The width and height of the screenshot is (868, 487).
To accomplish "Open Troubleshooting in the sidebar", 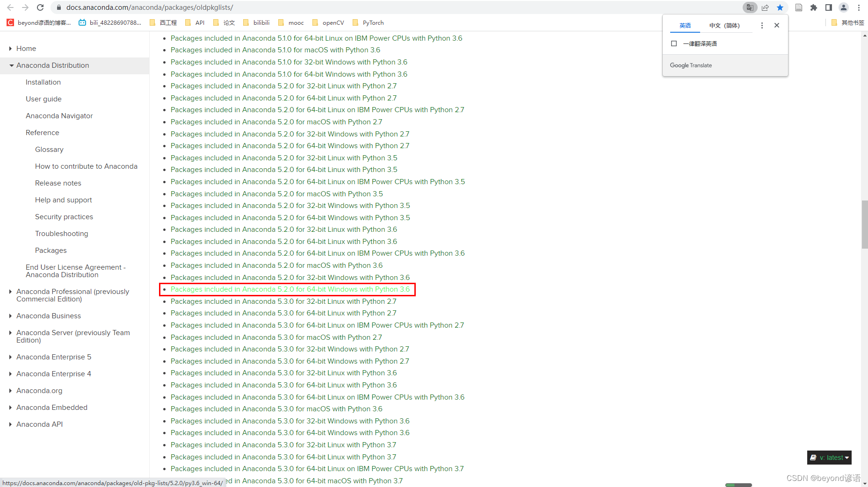I will click(x=62, y=234).
